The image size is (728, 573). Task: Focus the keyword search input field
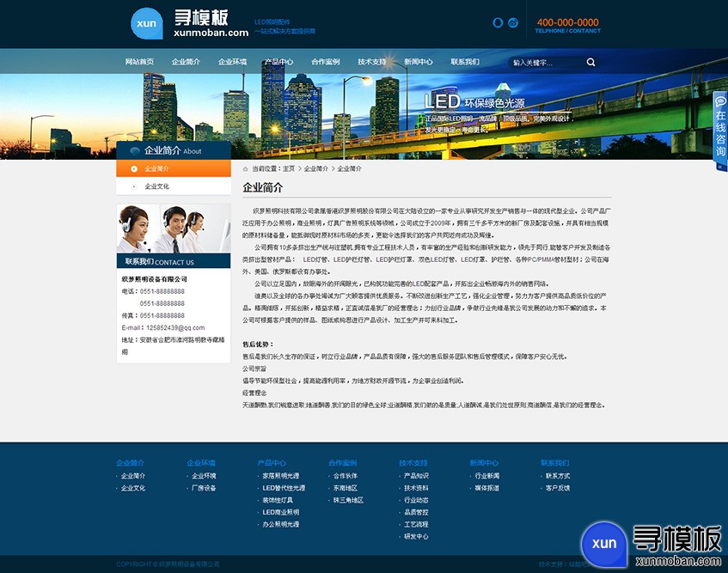(x=547, y=62)
